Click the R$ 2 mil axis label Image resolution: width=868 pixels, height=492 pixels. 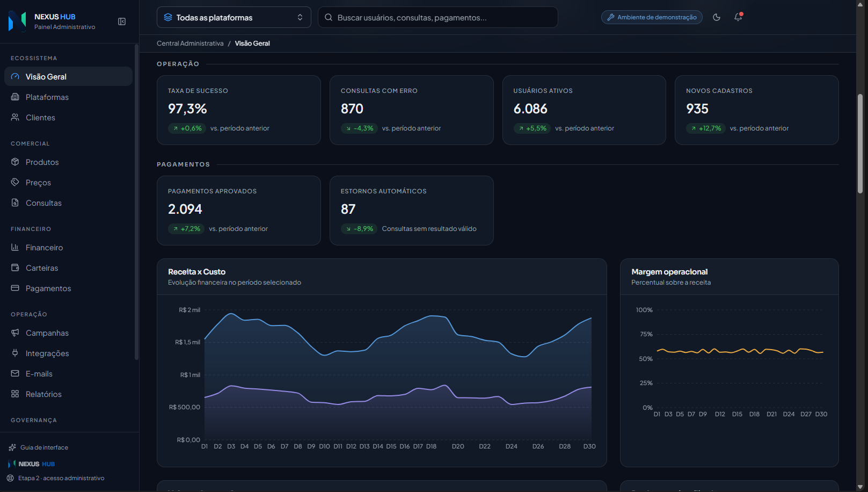tap(189, 310)
